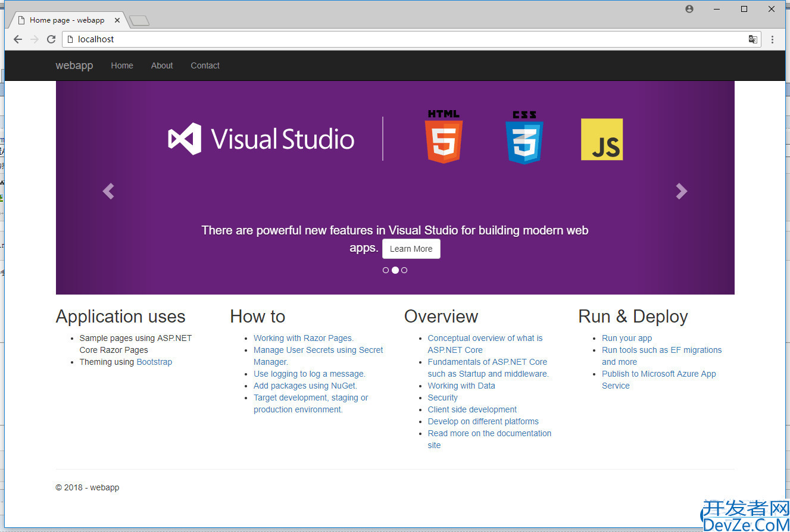790x532 pixels.
Task: Select the first carousel indicator dot
Action: point(386,270)
